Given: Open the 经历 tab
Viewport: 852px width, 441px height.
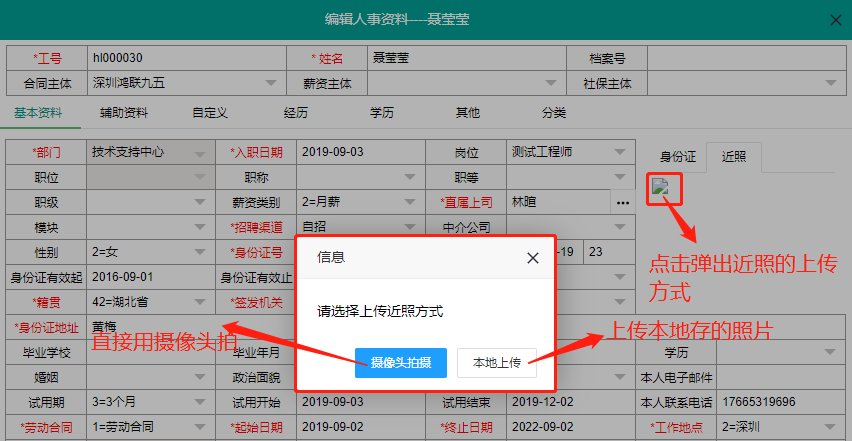Looking at the screenshot, I should 295,112.
